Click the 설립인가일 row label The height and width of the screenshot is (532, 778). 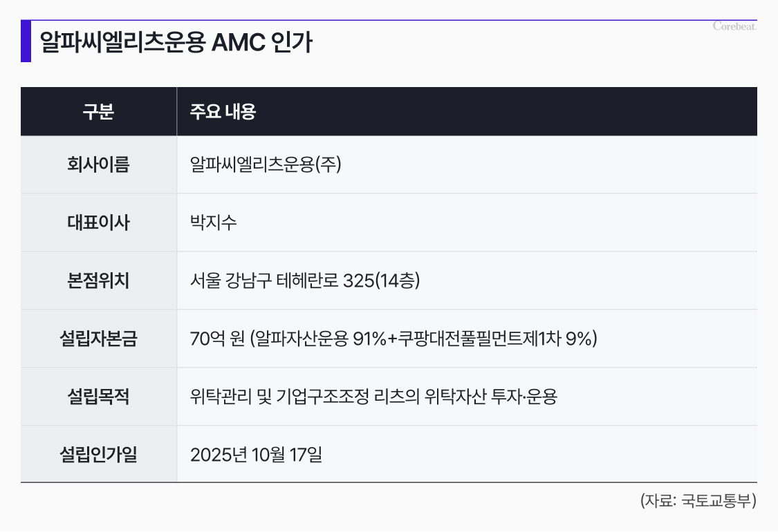[98, 455]
